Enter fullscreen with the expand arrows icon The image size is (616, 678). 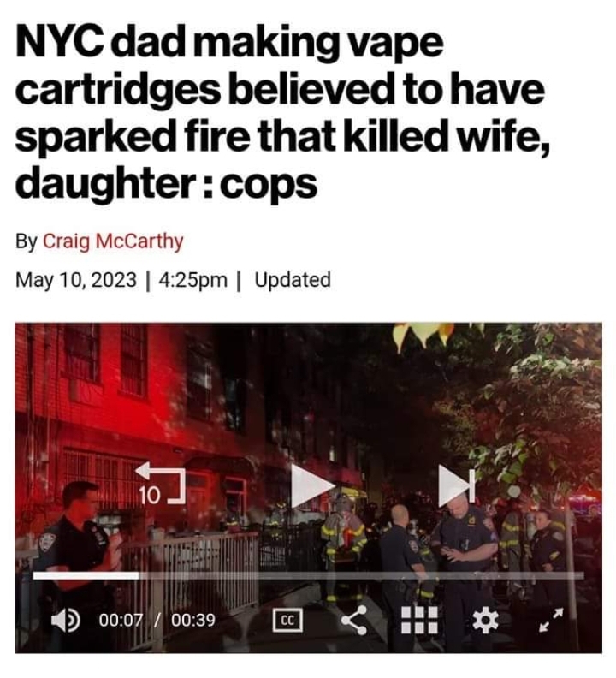click(x=551, y=620)
